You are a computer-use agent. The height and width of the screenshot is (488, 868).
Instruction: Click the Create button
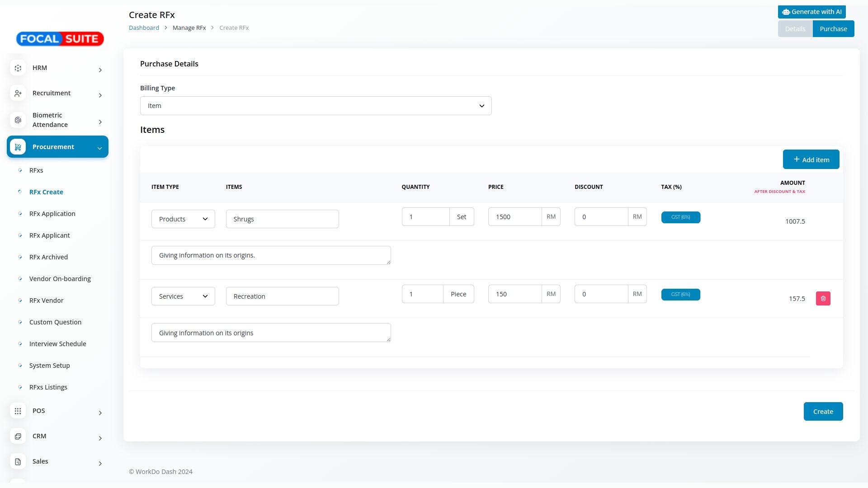823,412
